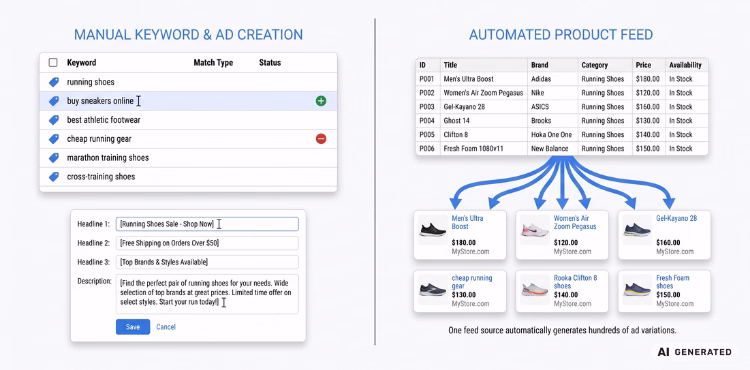This screenshot has width=750, height=370.
Task: Click the shoe thumbnail of Fresh Foam shoes
Action: (x=637, y=289)
